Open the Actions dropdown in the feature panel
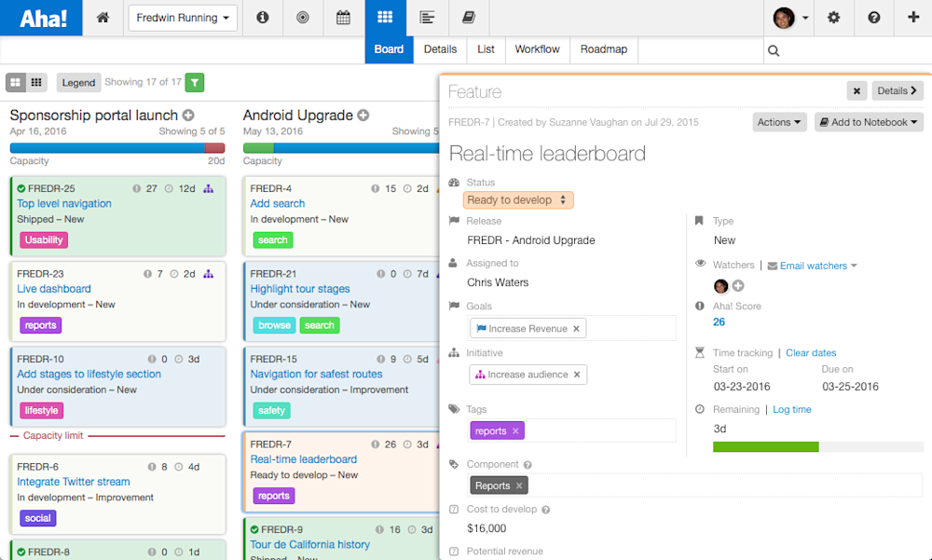 779,122
